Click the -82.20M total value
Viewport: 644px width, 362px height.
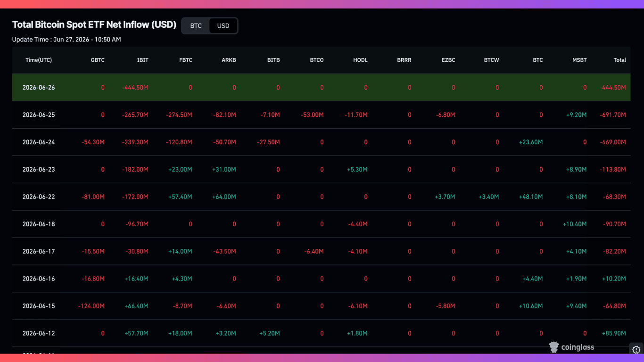pos(615,251)
